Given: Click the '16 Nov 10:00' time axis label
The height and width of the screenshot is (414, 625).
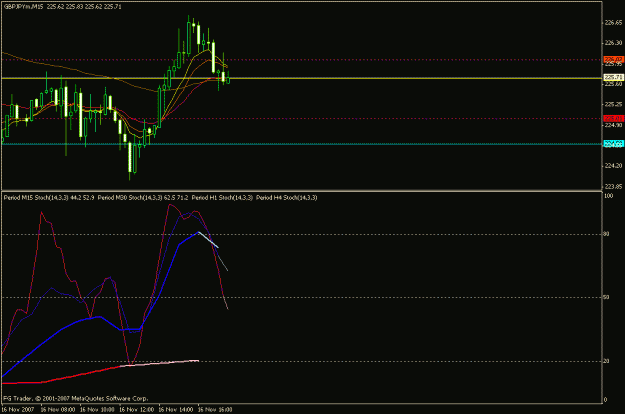Looking at the screenshot, I should 97,410.
